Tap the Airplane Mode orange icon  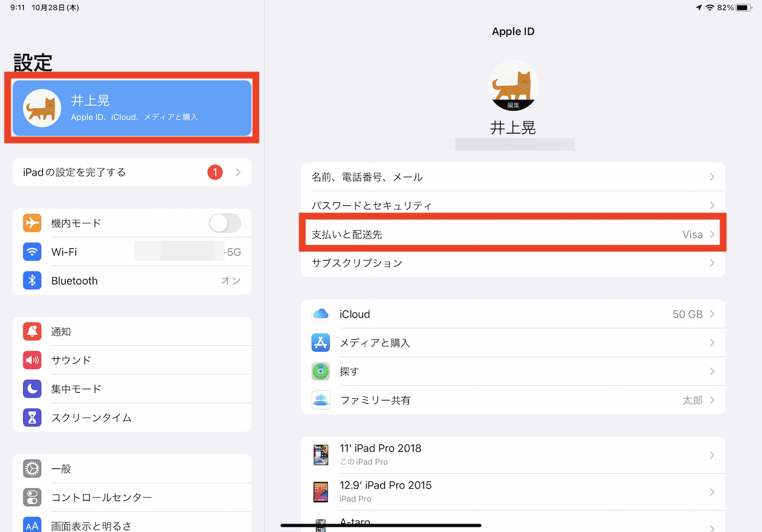tap(32, 223)
